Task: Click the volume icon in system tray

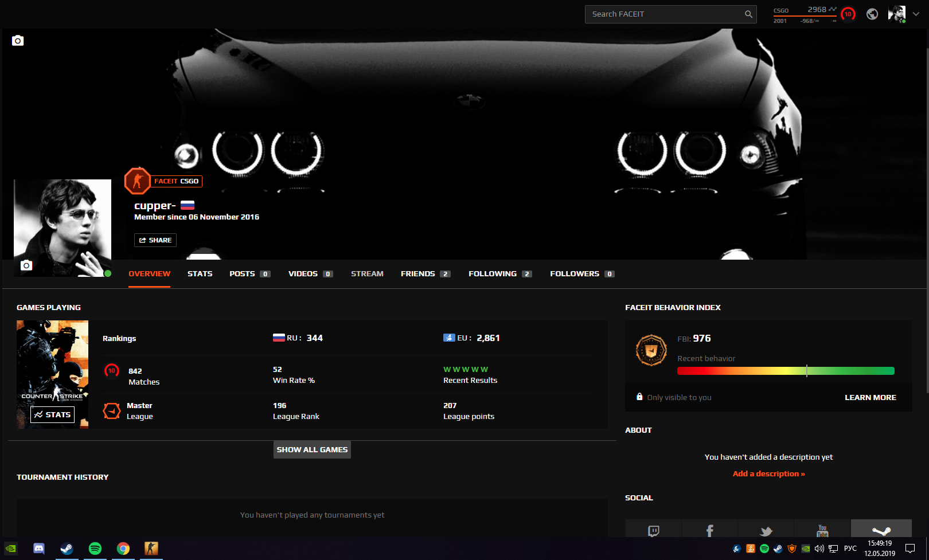Action: (819, 549)
